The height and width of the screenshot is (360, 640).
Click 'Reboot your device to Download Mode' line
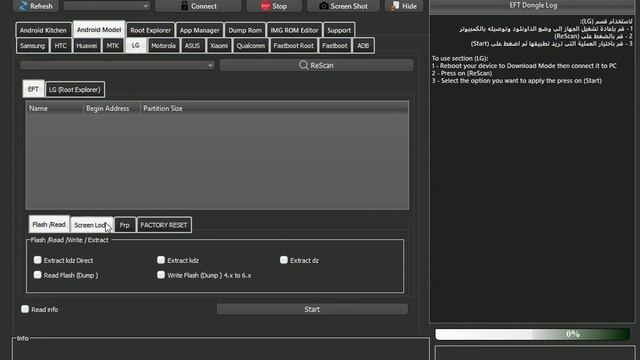pos(524,66)
